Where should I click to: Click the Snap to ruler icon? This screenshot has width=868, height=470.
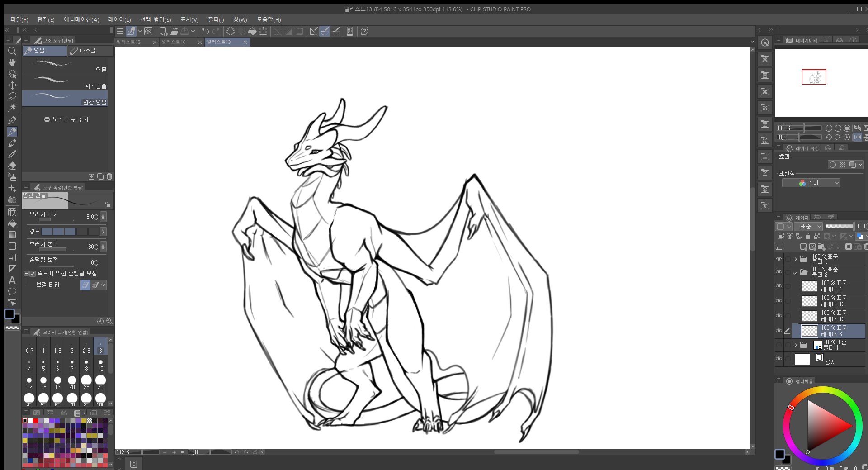pyautogui.click(x=314, y=31)
